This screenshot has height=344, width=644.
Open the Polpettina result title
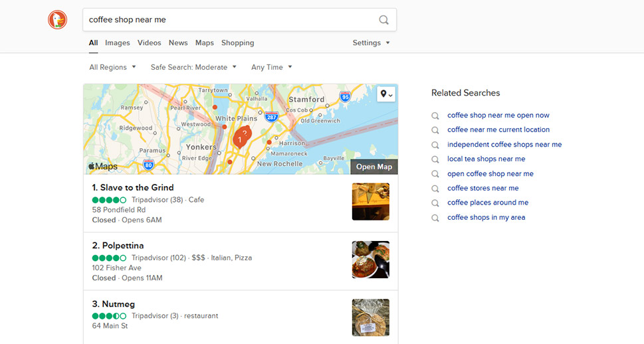tap(118, 246)
